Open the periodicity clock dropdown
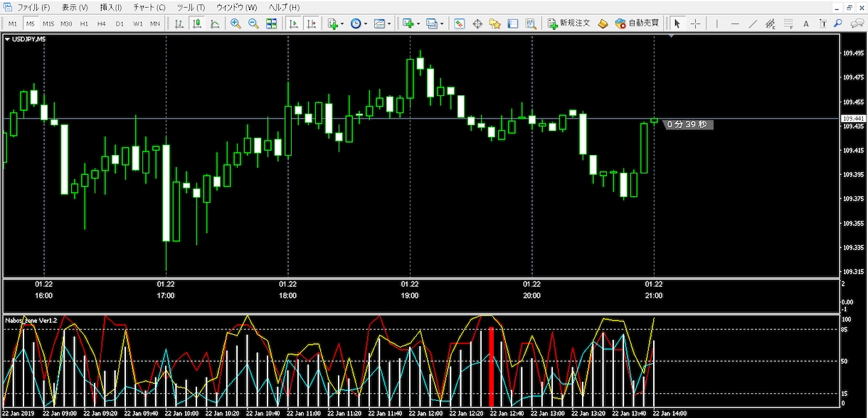Image resolution: width=868 pixels, height=418 pixels. pos(359,23)
